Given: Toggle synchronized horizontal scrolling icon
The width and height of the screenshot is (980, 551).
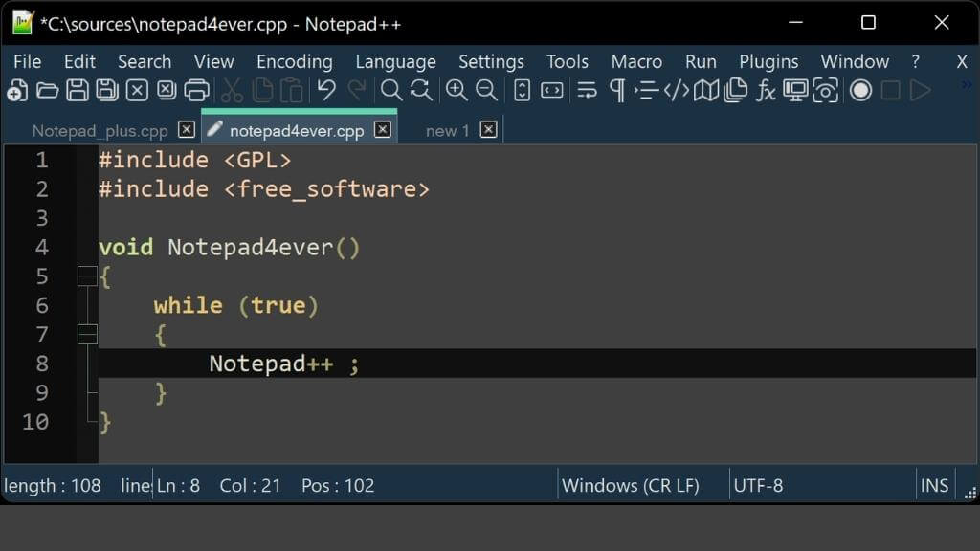Looking at the screenshot, I should pyautogui.click(x=552, y=91).
